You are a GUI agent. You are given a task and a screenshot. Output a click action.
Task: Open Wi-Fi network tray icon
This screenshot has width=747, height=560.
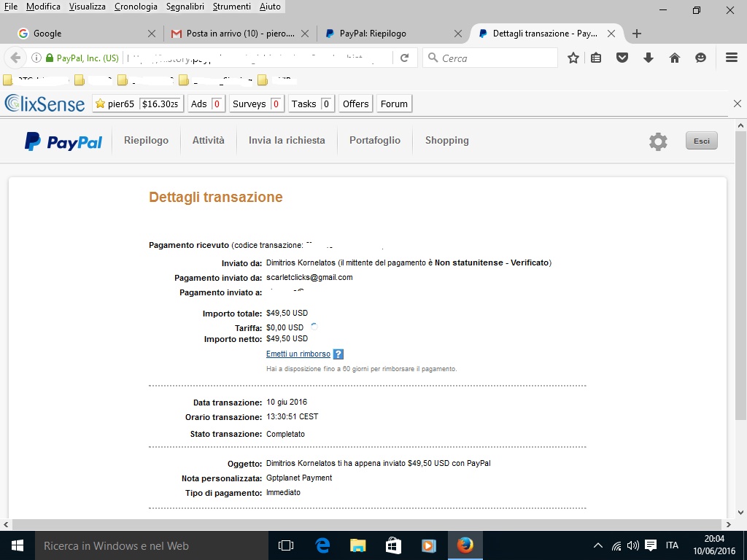616,545
